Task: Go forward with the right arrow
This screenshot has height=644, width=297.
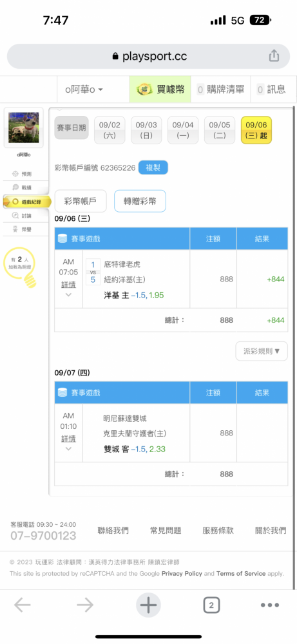Action: coord(85,605)
